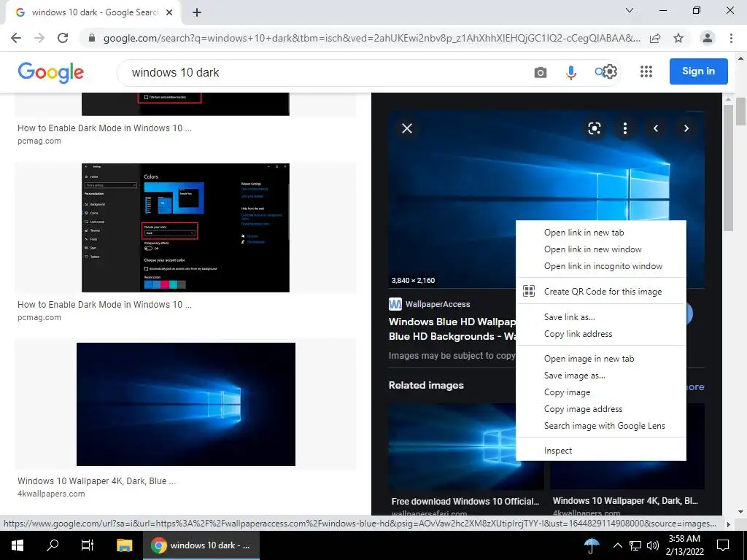
Task: Show next image in preview
Action: (686, 128)
